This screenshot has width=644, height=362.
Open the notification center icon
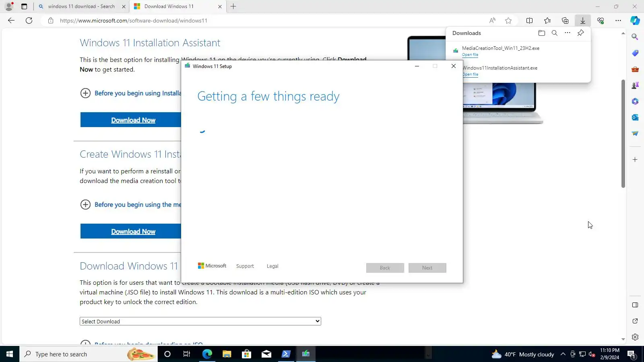coord(631,354)
